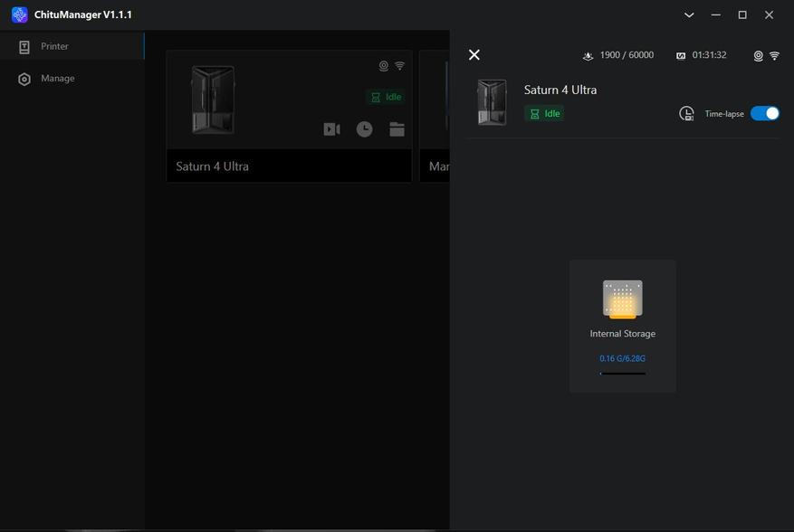
Task: Click Saturn 4 Ultra image in detail panel
Action: [492, 102]
